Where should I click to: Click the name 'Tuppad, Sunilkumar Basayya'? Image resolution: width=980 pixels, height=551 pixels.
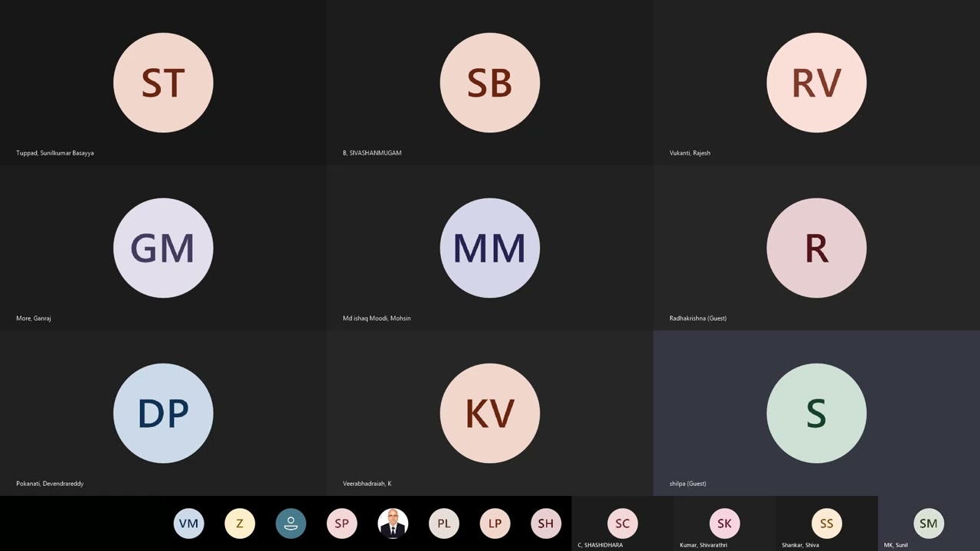[x=55, y=153]
